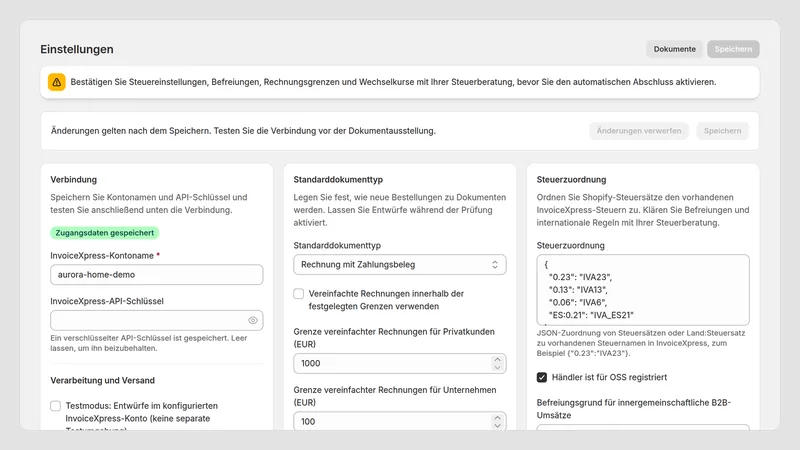Click the Steuerzuordnung JSON text area

pos(643,290)
